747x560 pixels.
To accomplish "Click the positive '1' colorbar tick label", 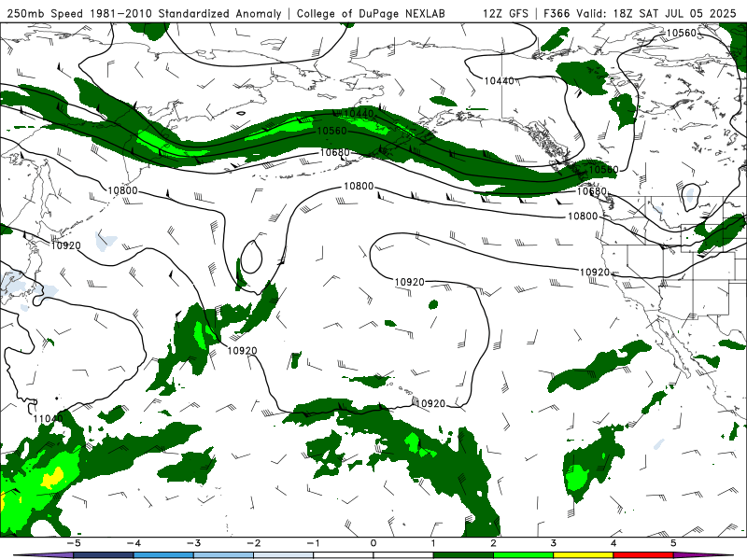I will pyautogui.click(x=433, y=543).
